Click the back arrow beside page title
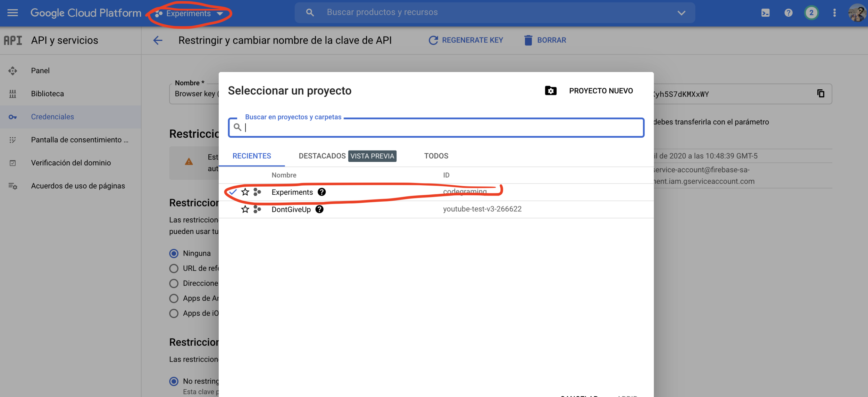The height and width of the screenshot is (397, 868). pos(158,40)
